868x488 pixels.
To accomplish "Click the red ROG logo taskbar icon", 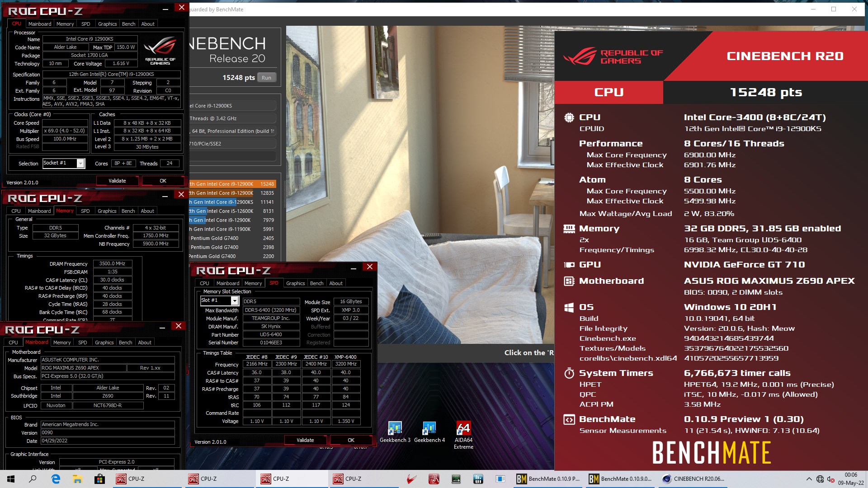I will pos(411,479).
